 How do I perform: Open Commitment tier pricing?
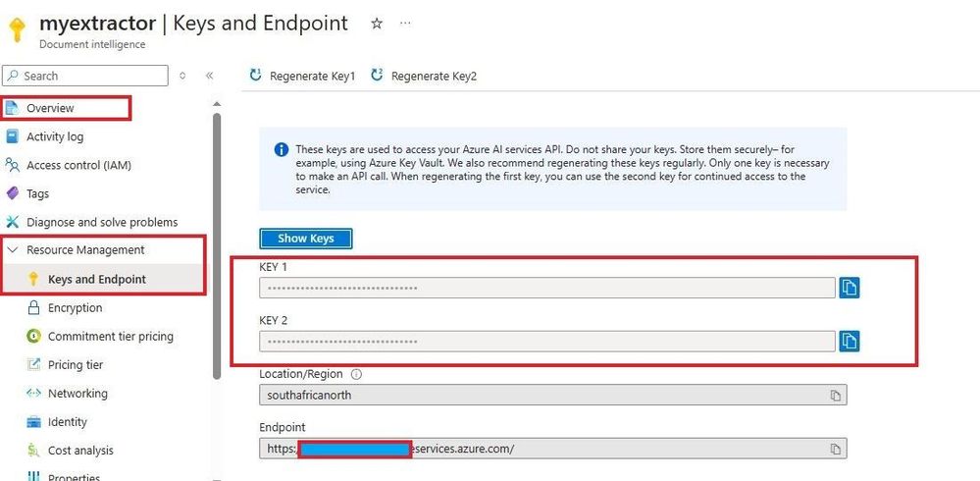pyautogui.click(x=111, y=336)
